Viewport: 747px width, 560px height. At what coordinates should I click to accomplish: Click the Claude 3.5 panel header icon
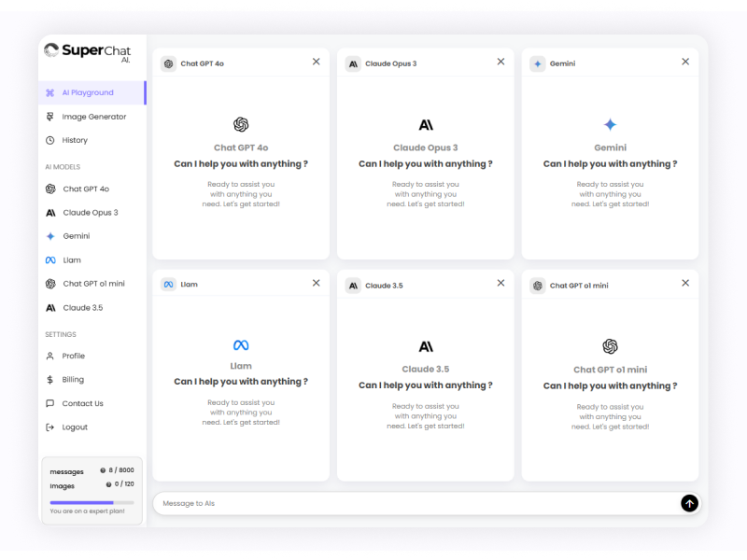point(353,286)
